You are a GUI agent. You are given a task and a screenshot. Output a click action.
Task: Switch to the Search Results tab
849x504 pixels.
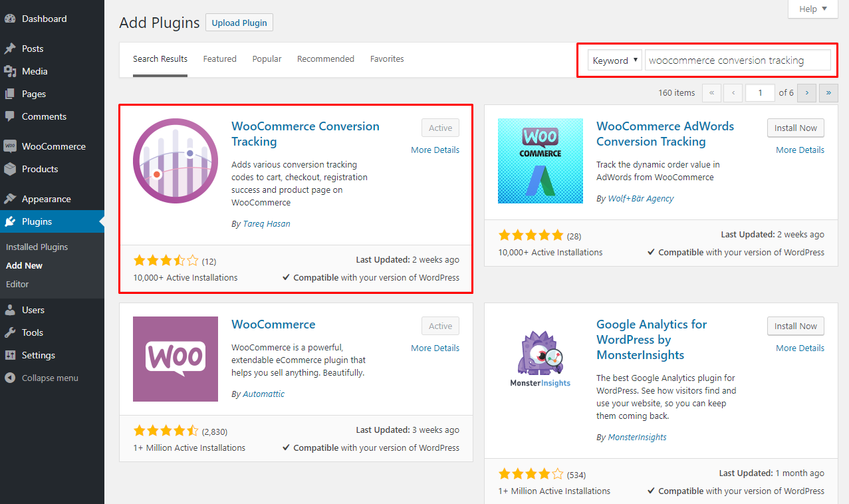click(160, 59)
